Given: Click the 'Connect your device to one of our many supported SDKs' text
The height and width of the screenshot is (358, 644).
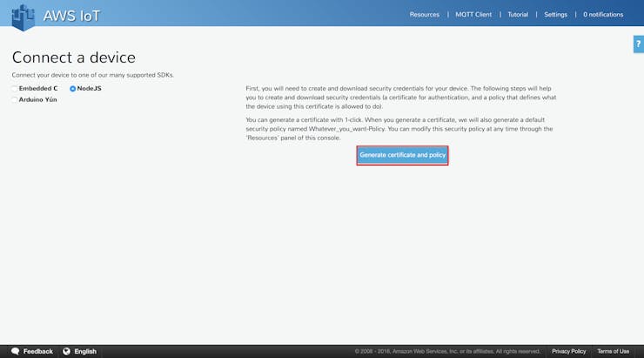Looking at the screenshot, I should 92,75.
